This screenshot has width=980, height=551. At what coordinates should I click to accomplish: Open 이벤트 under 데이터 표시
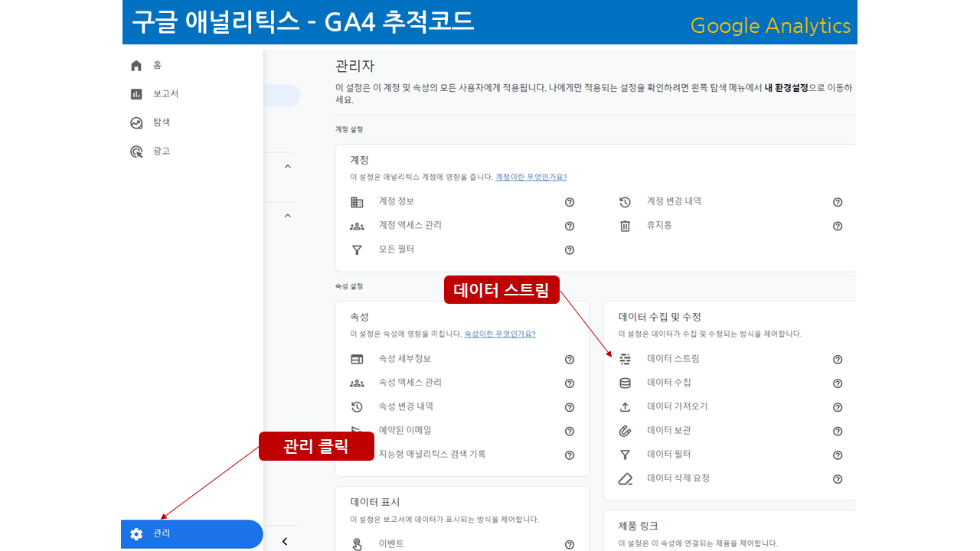[391, 543]
